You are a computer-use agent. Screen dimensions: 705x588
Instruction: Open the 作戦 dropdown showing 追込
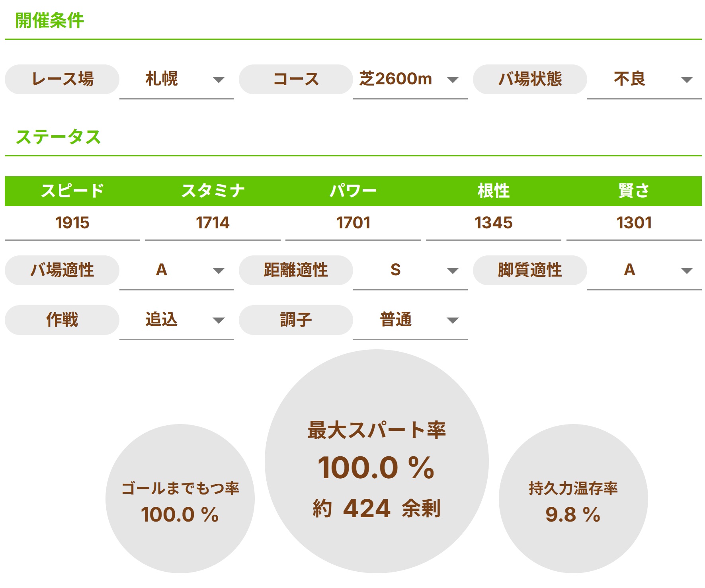[x=176, y=320]
